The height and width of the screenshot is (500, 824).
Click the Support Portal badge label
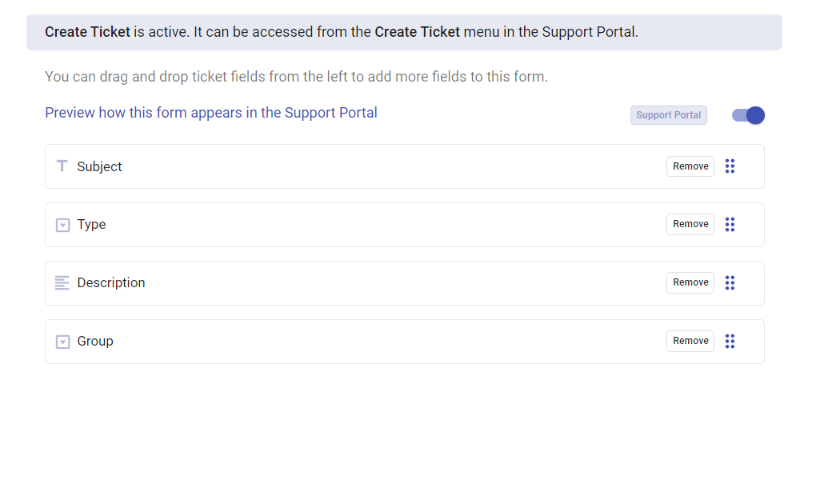(x=668, y=115)
